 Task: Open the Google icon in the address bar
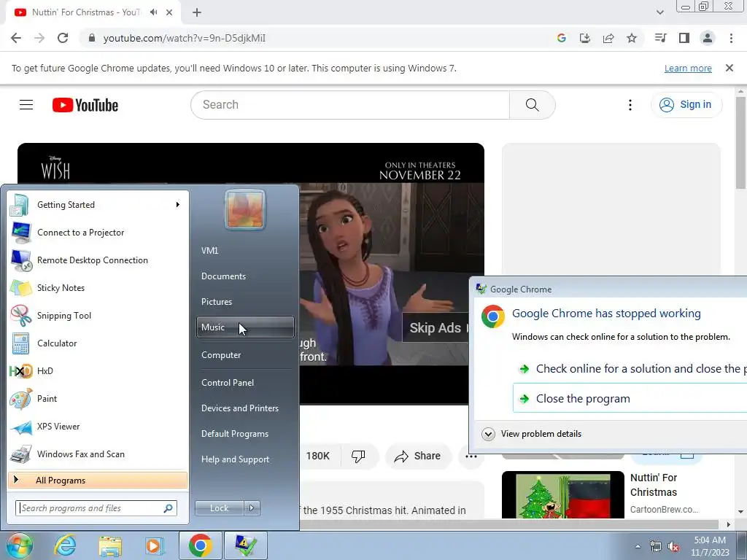561,38
